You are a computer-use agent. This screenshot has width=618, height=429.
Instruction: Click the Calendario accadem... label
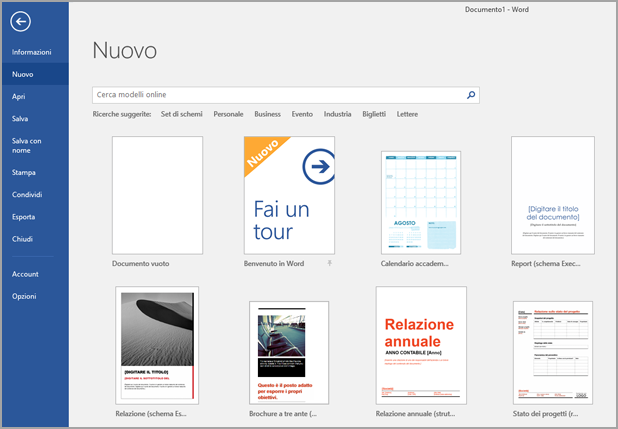click(415, 263)
